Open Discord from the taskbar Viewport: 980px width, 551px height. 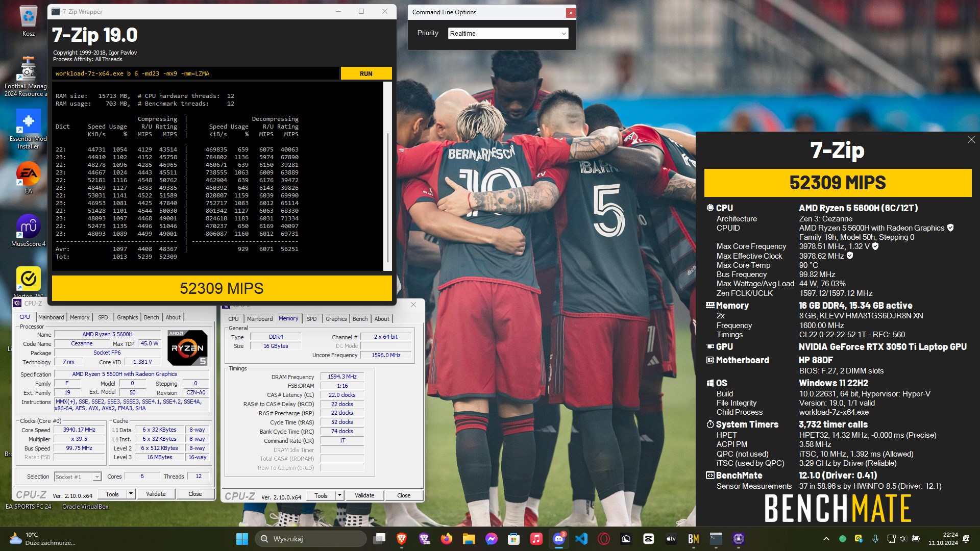[x=559, y=539]
